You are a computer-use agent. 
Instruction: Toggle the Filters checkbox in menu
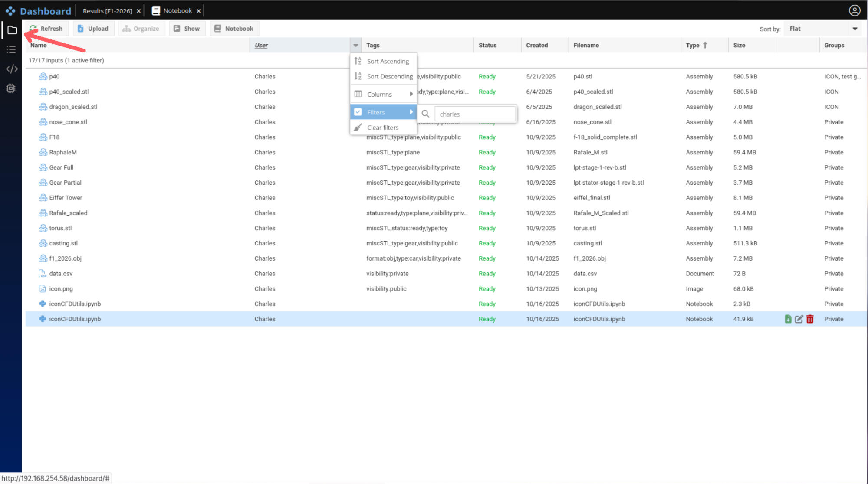pyautogui.click(x=358, y=112)
